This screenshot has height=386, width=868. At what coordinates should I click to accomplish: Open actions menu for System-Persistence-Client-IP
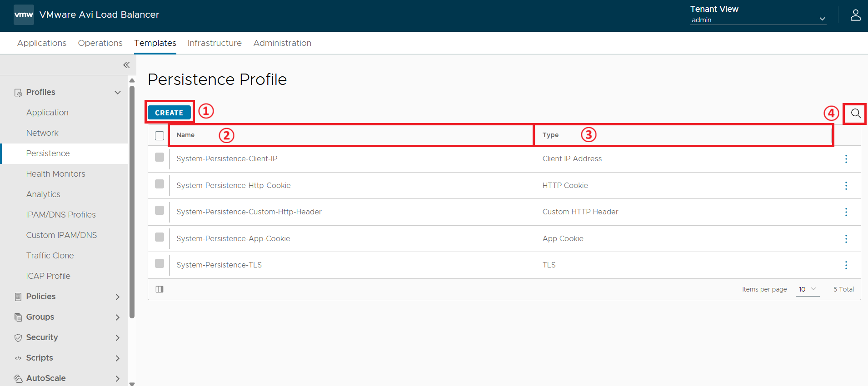tap(846, 159)
